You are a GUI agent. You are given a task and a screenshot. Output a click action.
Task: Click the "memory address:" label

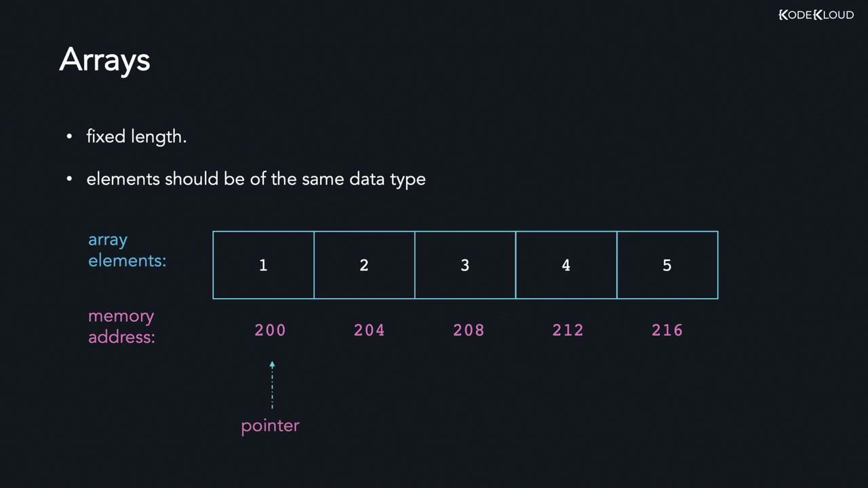click(121, 327)
